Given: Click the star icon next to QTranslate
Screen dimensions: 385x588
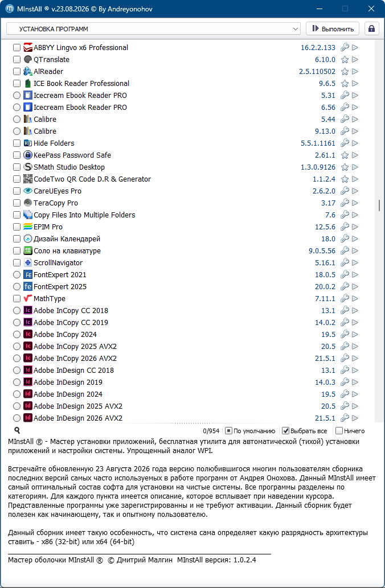Looking at the screenshot, I should coord(345,60).
